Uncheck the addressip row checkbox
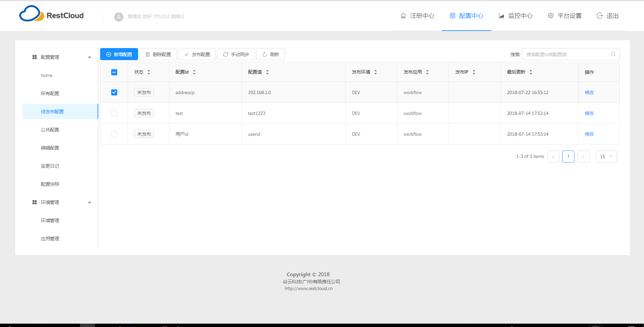644x327 pixels. (114, 92)
